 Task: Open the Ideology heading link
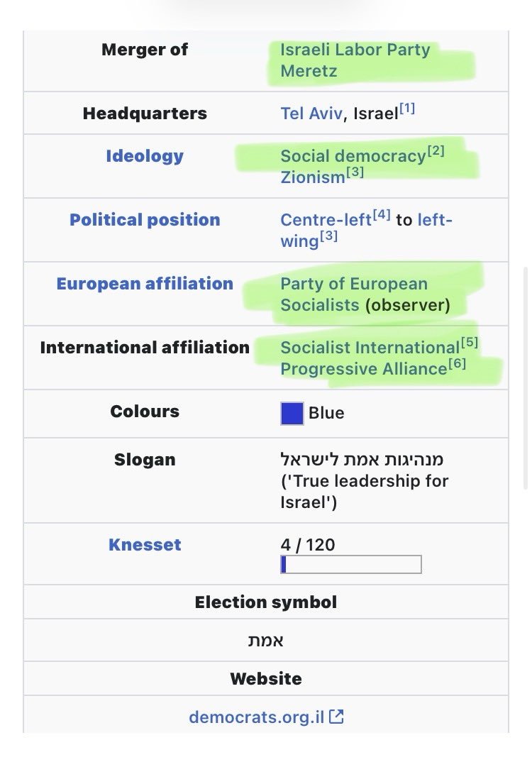pos(145,156)
